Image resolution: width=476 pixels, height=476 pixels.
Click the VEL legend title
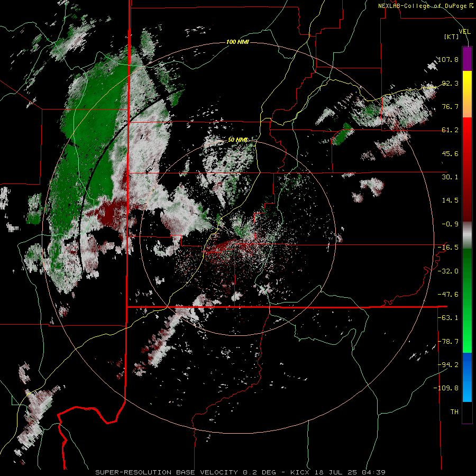[x=464, y=32]
